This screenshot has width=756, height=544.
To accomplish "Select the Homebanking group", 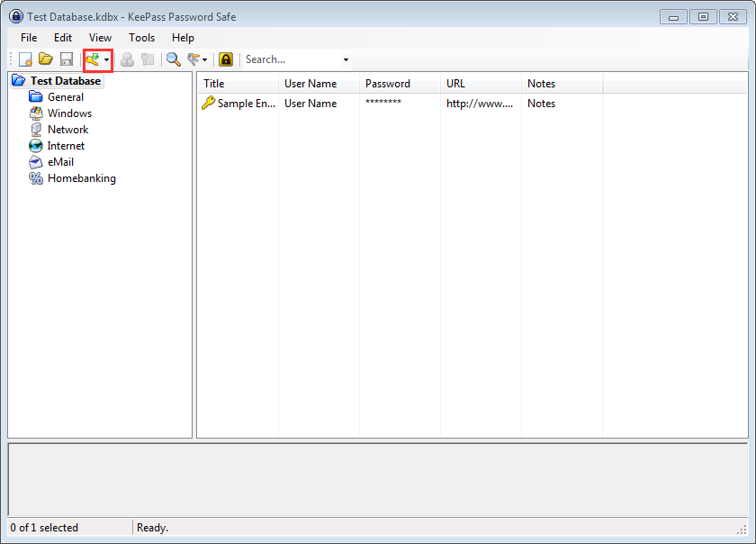I will point(82,178).
